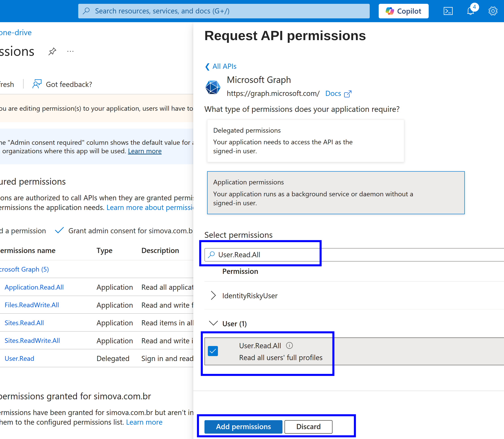Image resolution: width=504 pixels, height=439 pixels.
Task: Open the ellipsis more options menu
Action: [x=70, y=52]
